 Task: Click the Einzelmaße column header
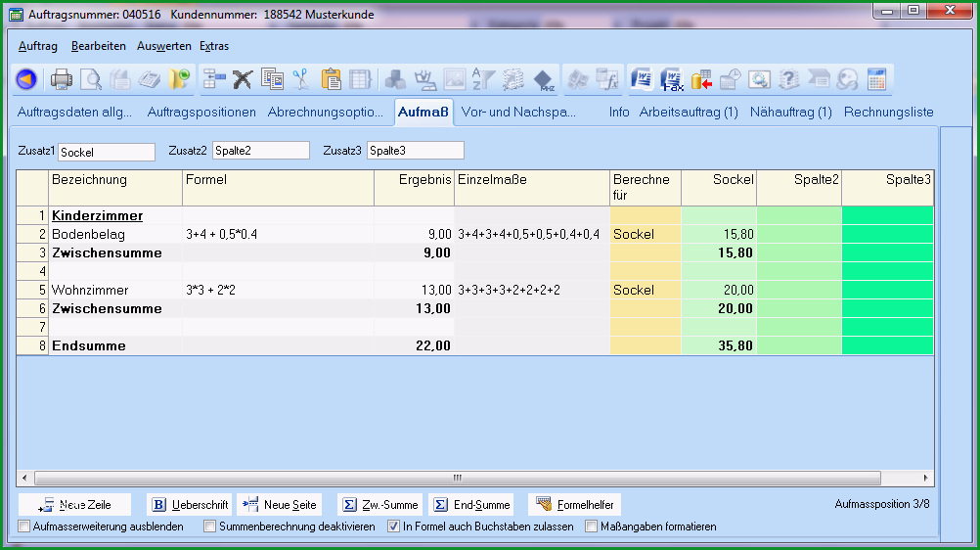coord(532,188)
